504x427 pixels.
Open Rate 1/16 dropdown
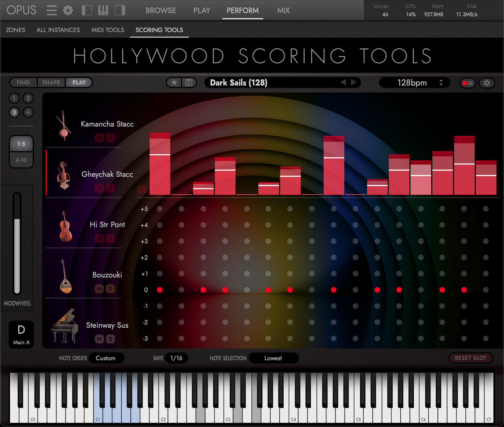(x=176, y=358)
